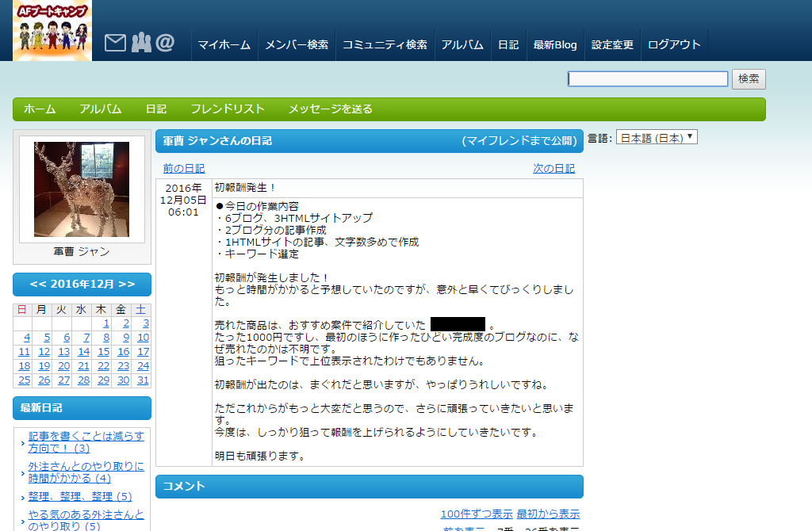
Task: Open メンバー検索 menu item
Action: pyautogui.click(x=297, y=45)
